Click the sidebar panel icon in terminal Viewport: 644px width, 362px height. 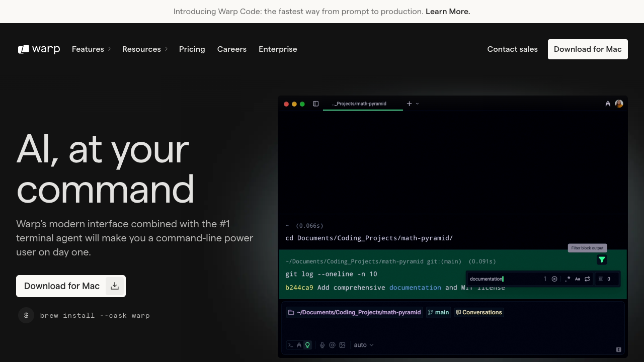point(316,104)
